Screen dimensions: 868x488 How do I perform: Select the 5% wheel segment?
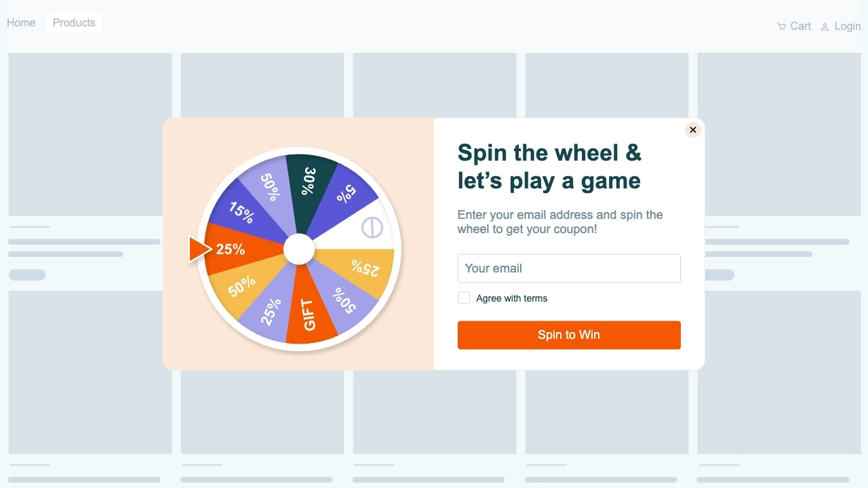pos(345,195)
